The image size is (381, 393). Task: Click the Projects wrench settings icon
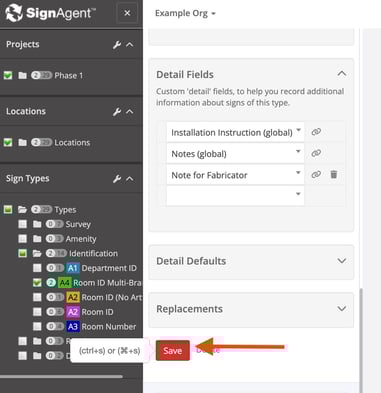[117, 45]
